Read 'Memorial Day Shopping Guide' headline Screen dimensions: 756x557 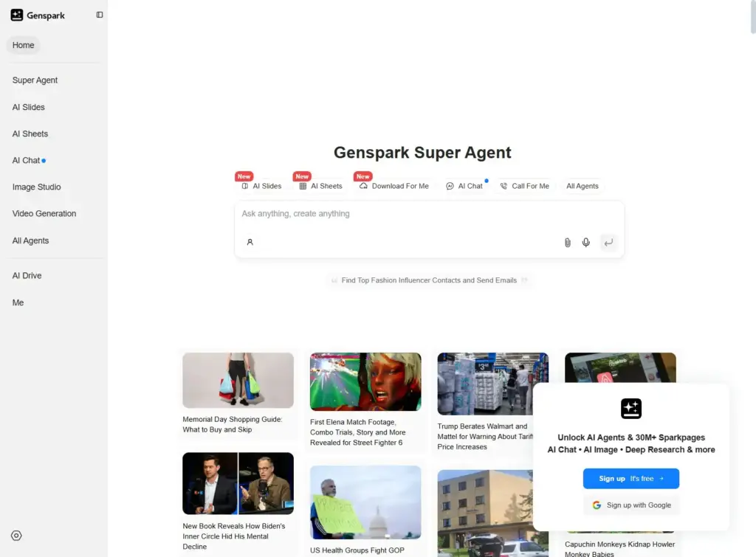pos(233,424)
